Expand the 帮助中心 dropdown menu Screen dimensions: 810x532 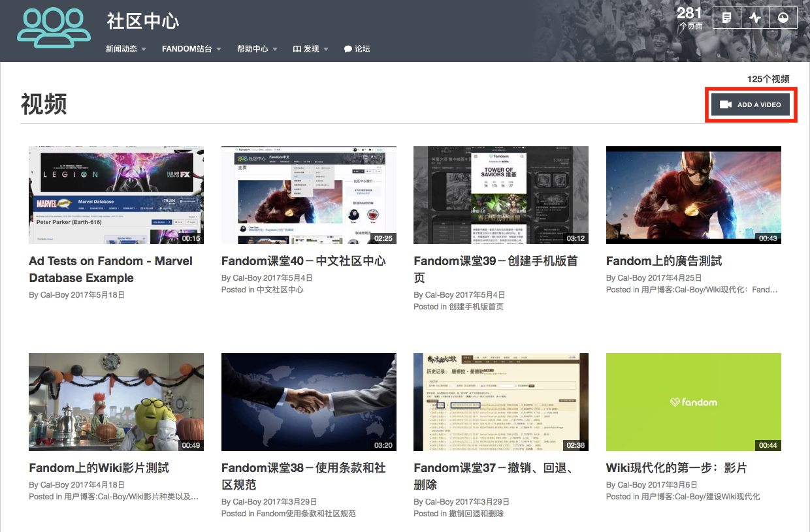point(257,49)
